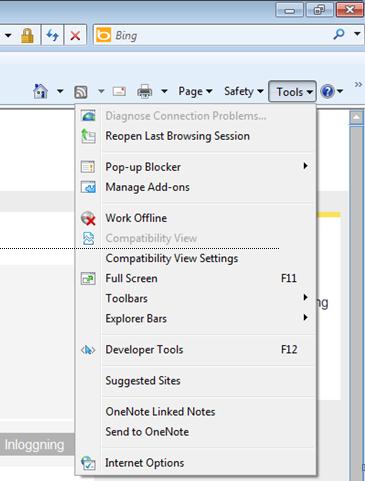Screen dimensions: 365x481
Task: Click the Developer Tools cursor icon
Action: point(88,350)
